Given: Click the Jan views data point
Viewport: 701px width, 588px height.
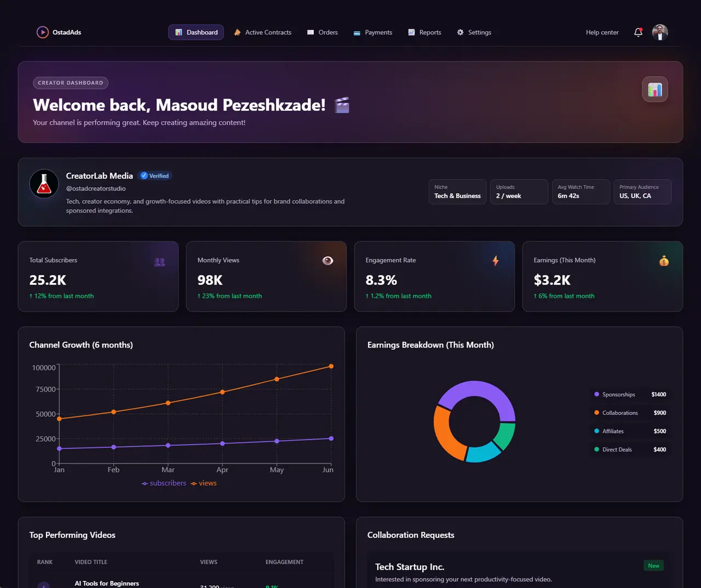Looking at the screenshot, I should tap(59, 419).
